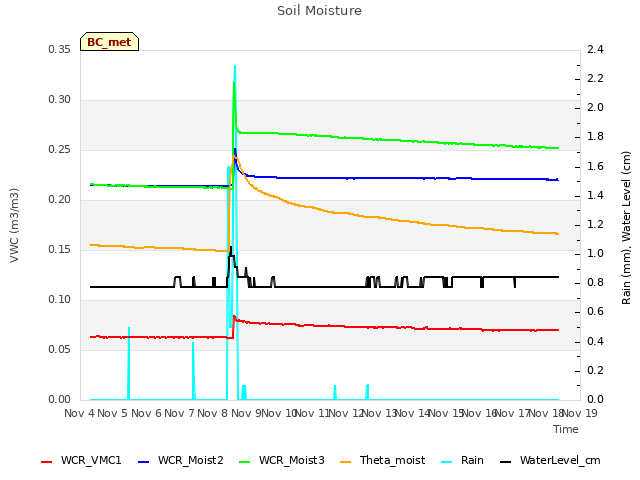Click the green WCR_Moist3 peak on Nov 8
This screenshot has width=640, height=480.
tap(234, 84)
